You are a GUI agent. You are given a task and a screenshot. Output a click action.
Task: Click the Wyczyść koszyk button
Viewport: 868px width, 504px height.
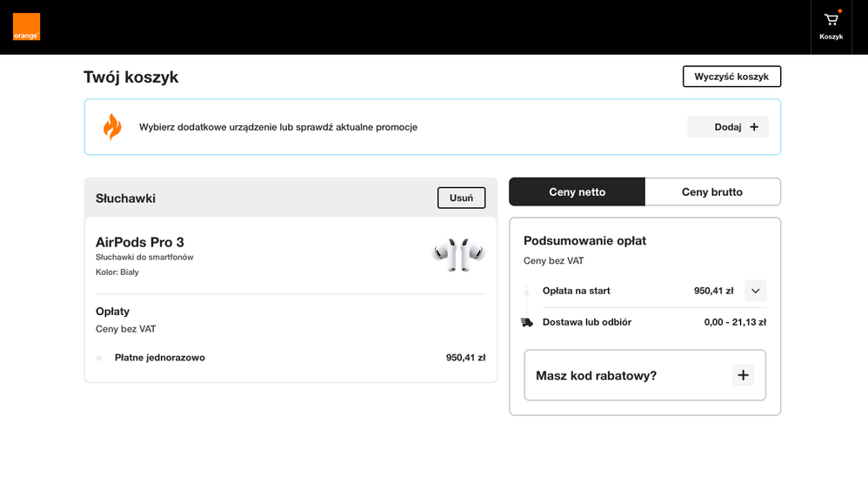point(731,77)
